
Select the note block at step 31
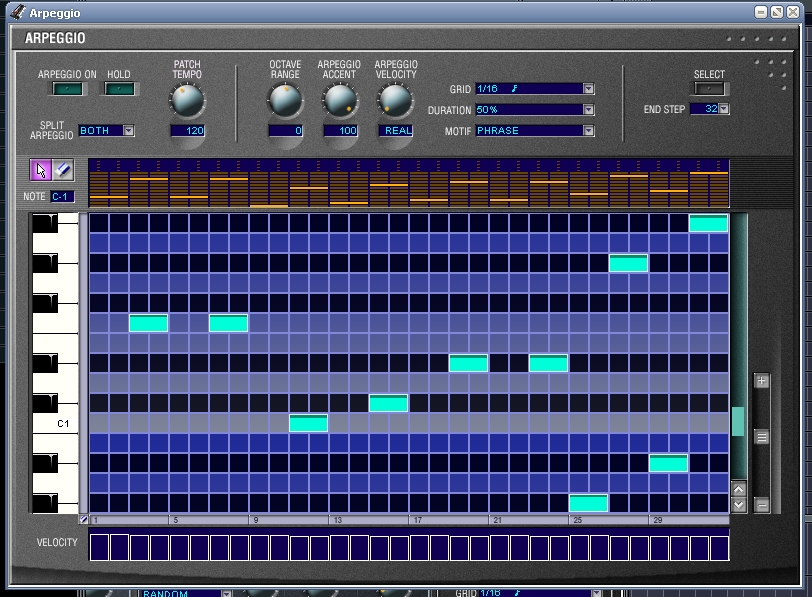tap(708, 223)
